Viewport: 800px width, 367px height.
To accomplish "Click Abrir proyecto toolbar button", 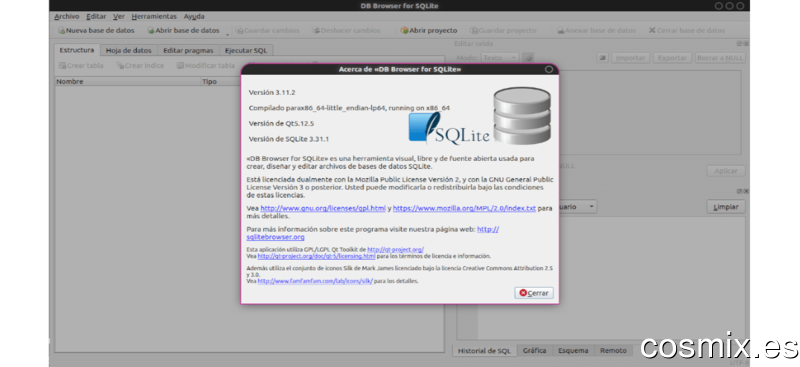I will [x=429, y=31].
